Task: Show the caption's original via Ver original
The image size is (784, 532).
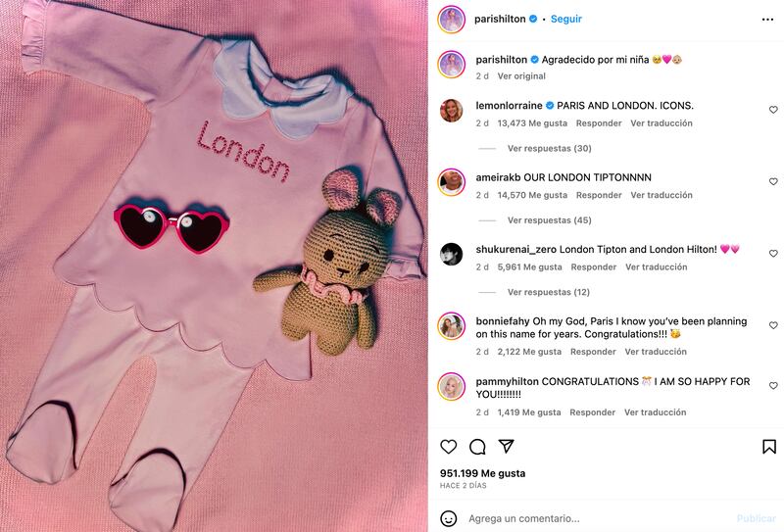Action: [x=521, y=76]
